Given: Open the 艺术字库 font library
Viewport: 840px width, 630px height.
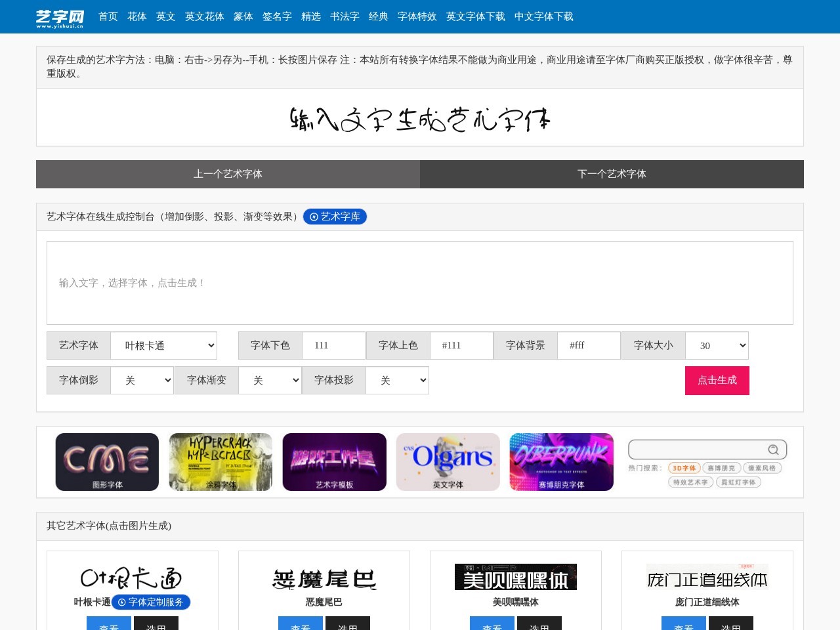Looking at the screenshot, I should click(x=335, y=217).
